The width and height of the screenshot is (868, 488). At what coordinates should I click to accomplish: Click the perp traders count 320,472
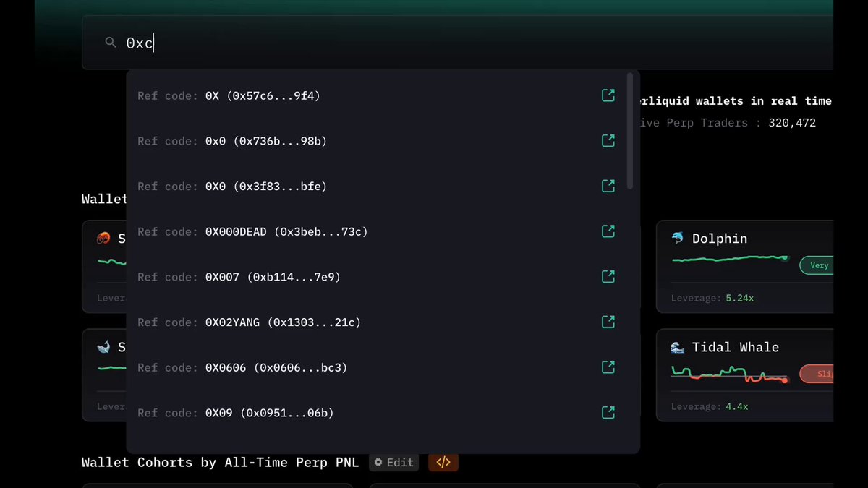[793, 123]
